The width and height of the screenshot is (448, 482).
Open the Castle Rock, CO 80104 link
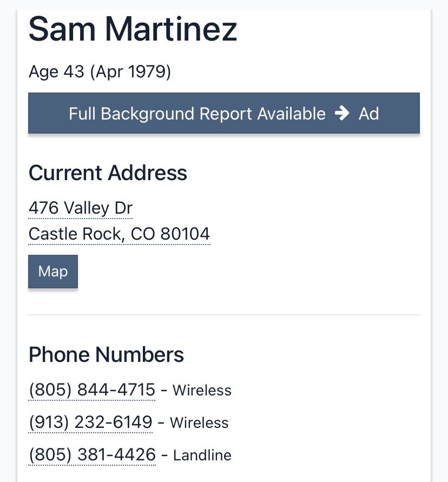tap(119, 234)
